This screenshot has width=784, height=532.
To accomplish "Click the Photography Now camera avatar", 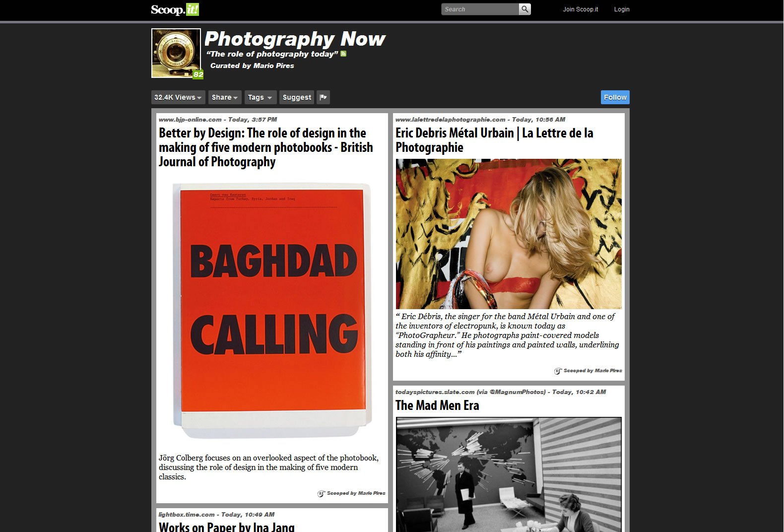I will tap(176, 53).
